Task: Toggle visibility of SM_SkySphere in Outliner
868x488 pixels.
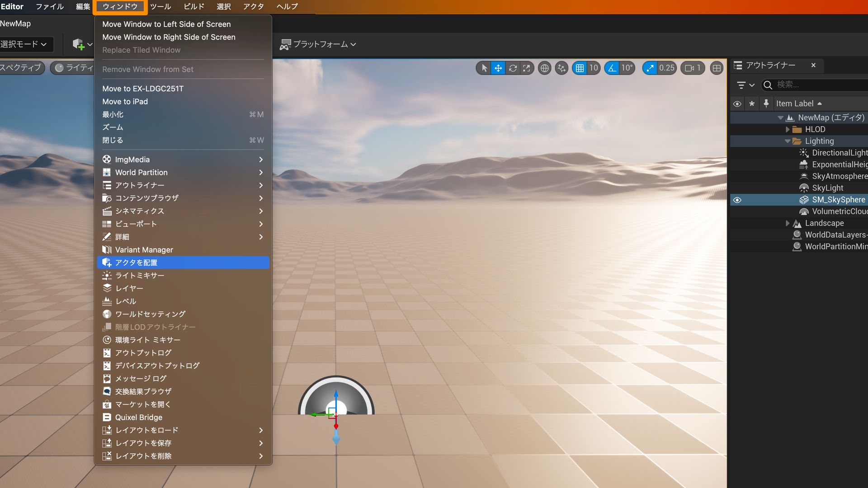Action: (x=737, y=200)
